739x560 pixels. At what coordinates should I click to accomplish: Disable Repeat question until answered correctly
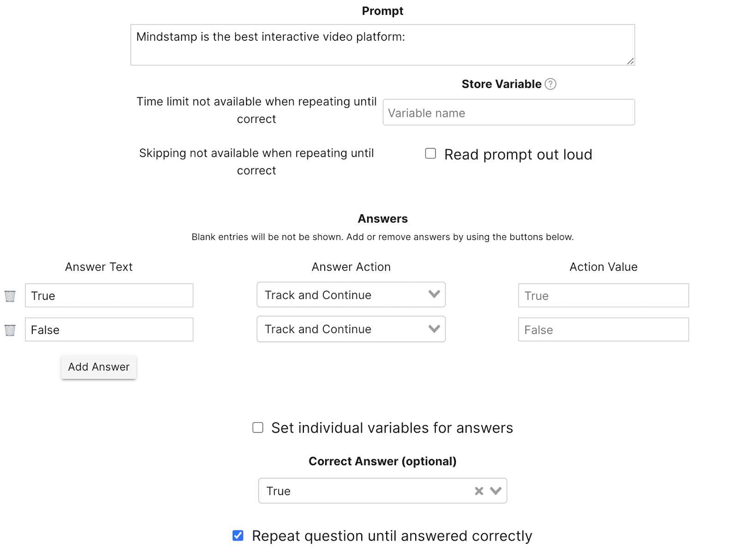coord(238,536)
